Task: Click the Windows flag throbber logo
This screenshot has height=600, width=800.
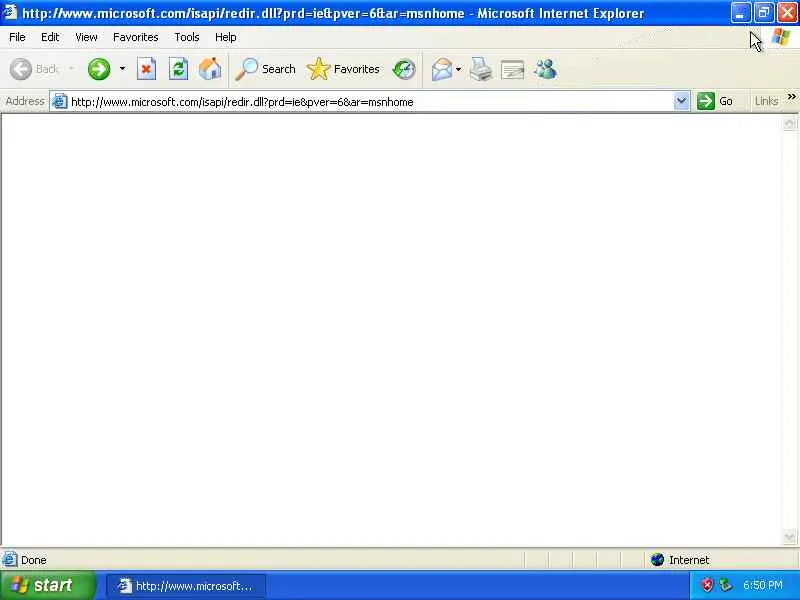Action: pyautogui.click(x=782, y=37)
